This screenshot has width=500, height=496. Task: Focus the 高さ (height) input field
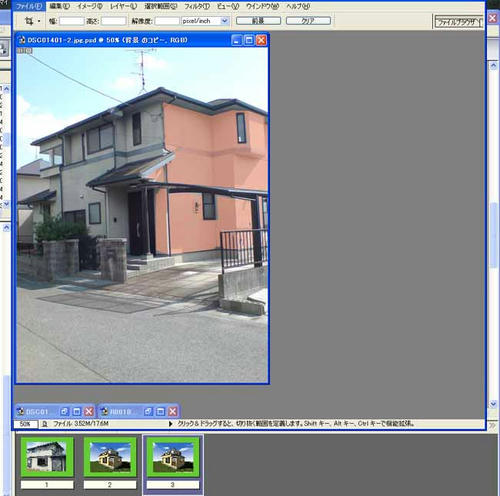(x=114, y=21)
